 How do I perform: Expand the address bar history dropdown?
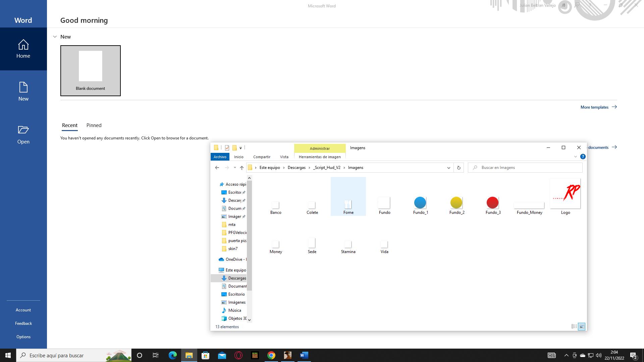pos(448,168)
